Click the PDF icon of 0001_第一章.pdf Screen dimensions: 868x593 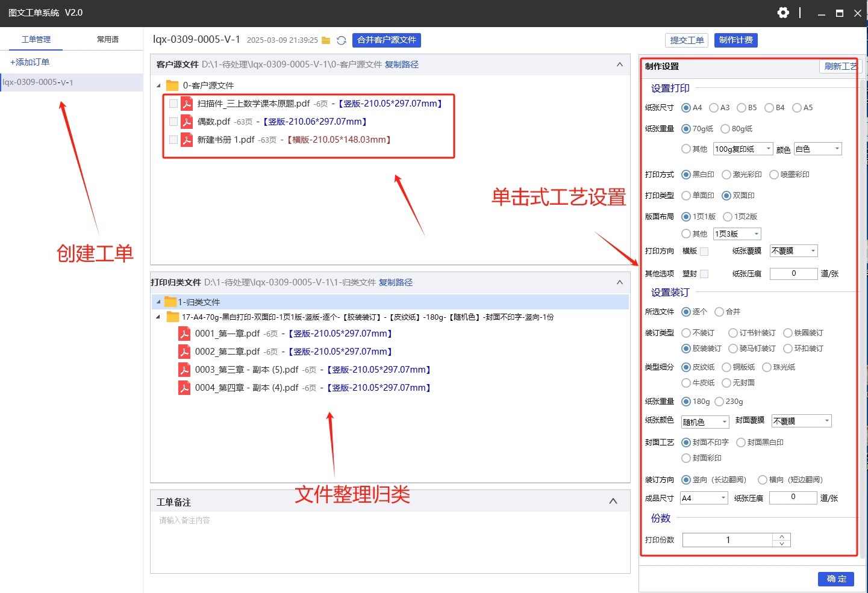[x=184, y=334]
